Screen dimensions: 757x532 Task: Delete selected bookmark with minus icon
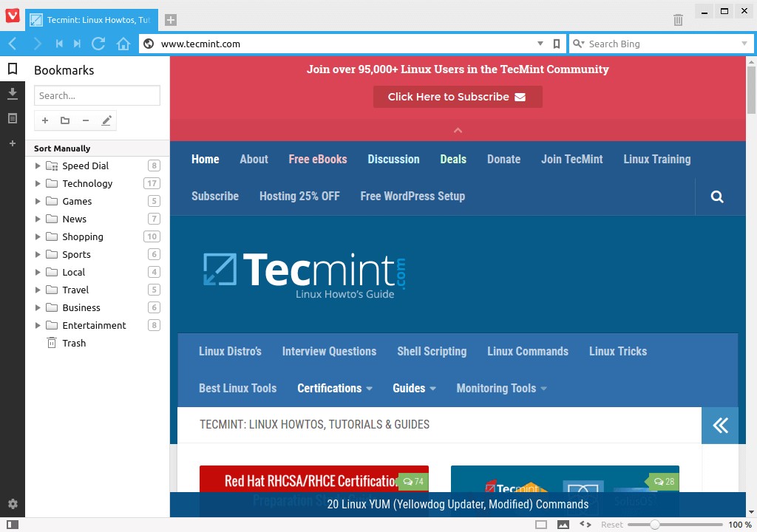click(86, 120)
